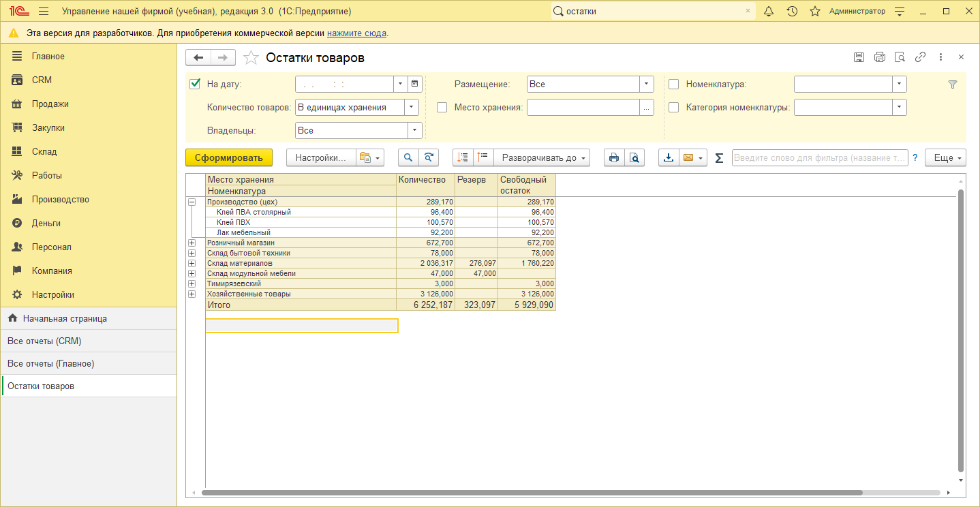This screenshot has height=507, width=980.
Task: Open report variants icon next to Настройки
Action: click(370, 157)
